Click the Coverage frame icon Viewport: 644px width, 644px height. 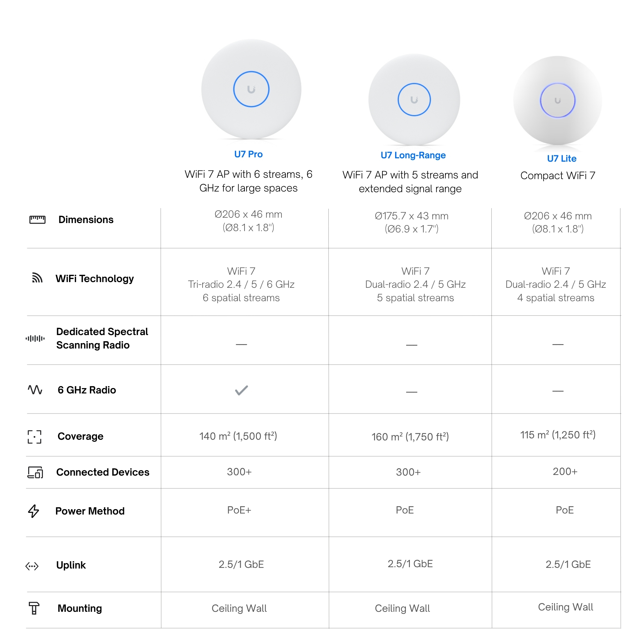tap(35, 437)
